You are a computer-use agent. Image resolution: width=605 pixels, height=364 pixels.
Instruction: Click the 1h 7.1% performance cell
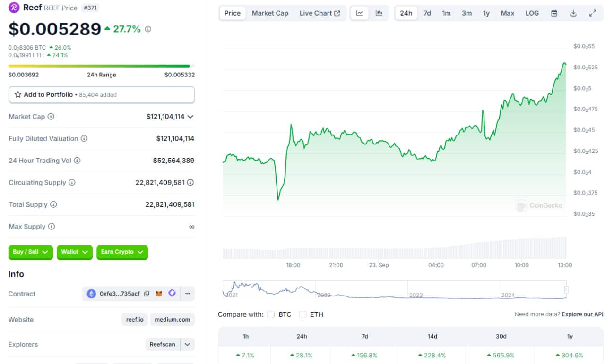click(x=245, y=355)
